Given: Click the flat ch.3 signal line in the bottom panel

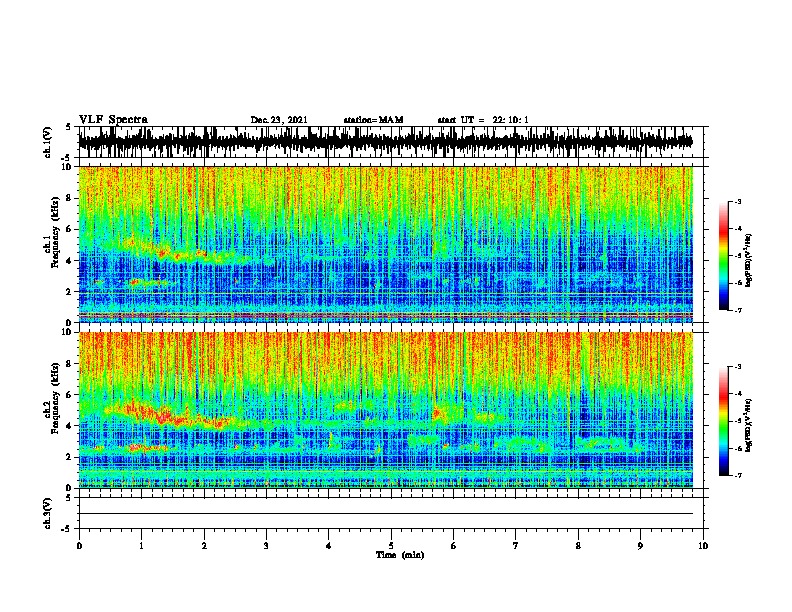Looking at the screenshot, I should (386, 514).
